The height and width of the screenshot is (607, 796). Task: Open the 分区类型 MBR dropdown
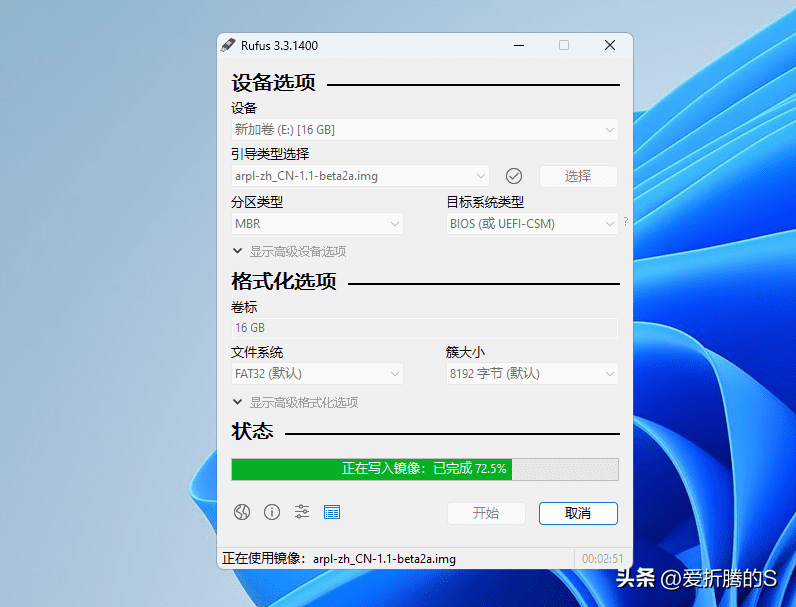(317, 224)
